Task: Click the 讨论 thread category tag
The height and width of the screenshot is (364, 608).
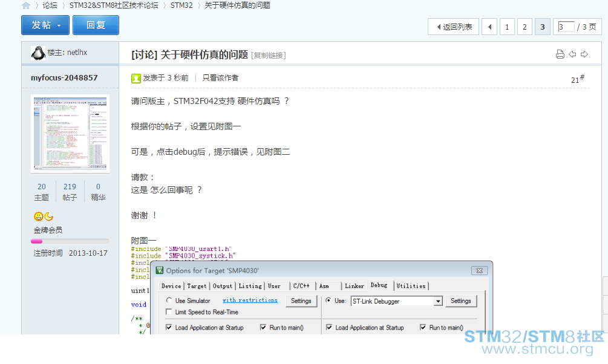Action: [144, 54]
